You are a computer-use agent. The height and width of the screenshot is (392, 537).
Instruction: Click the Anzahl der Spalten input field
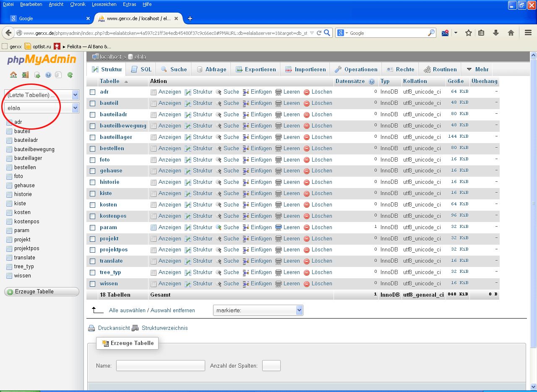(271, 366)
